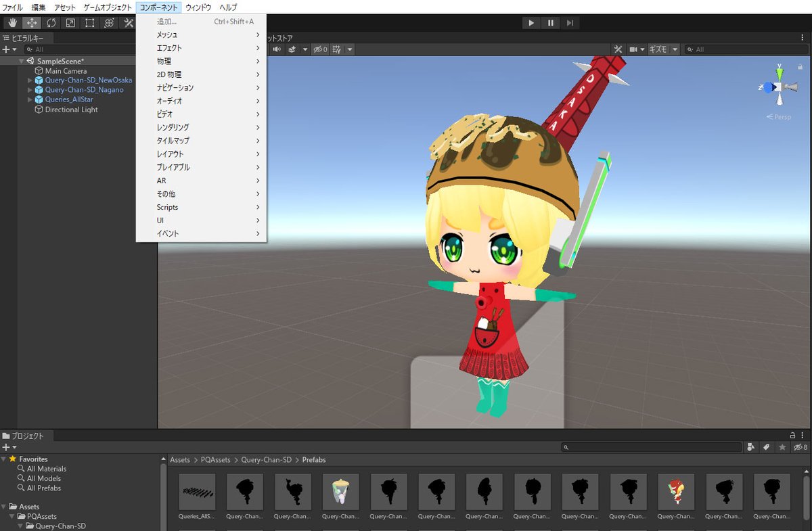Open エフェクト submenu
This screenshot has width=812, height=531.
[201, 48]
